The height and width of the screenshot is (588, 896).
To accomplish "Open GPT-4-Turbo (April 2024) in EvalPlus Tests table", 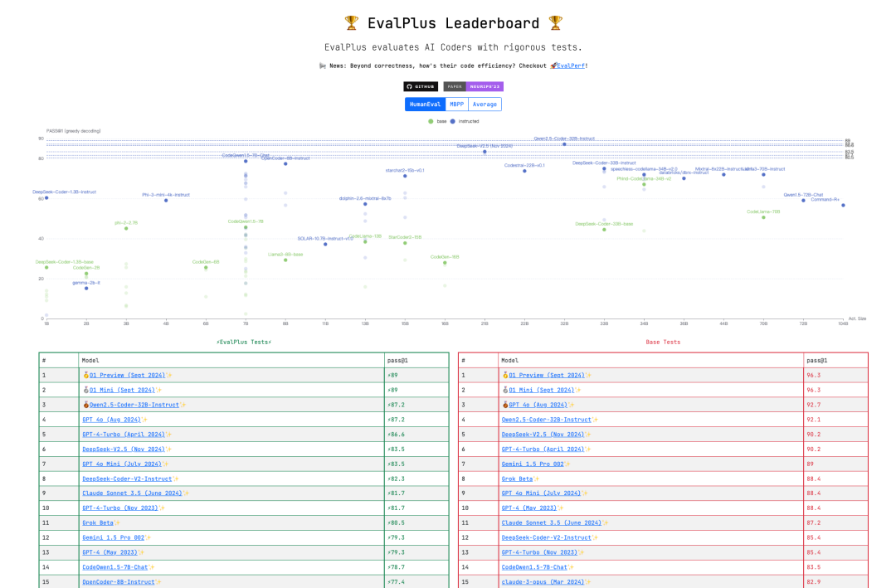I will 124,435.
